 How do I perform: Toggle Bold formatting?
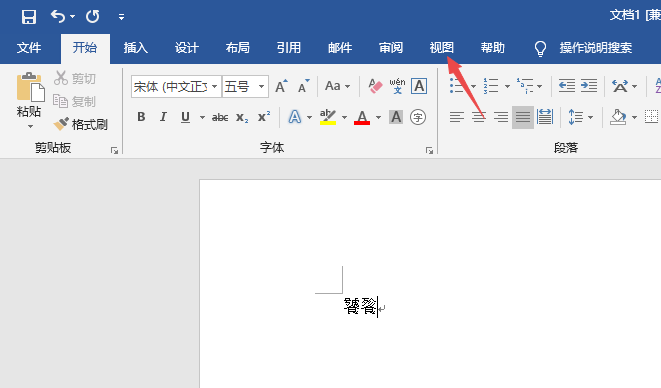tap(141, 117)
